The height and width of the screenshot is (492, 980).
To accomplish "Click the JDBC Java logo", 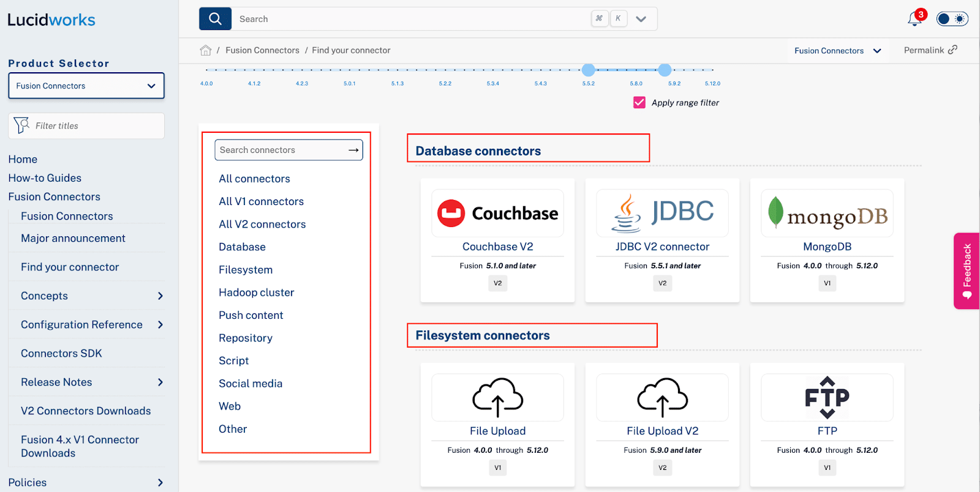I will 662,214.
